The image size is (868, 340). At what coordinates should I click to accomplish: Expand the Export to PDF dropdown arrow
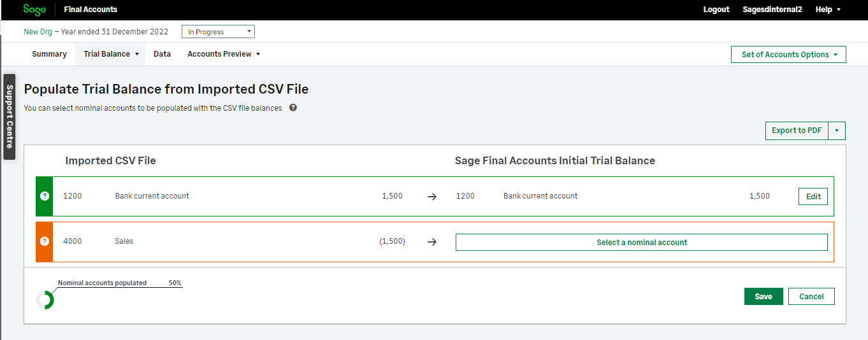pyautogui.click(x=837, y=131)
